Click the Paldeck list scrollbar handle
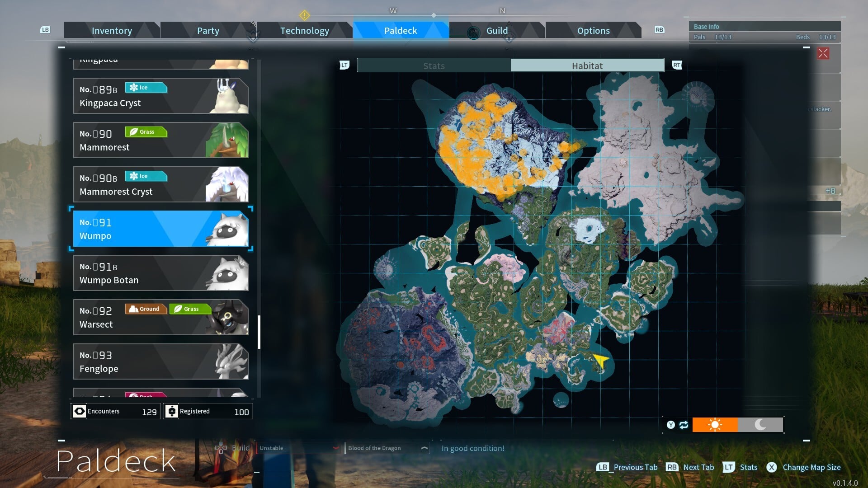Viewport: 868px width, 488px height. coord(259,332)
